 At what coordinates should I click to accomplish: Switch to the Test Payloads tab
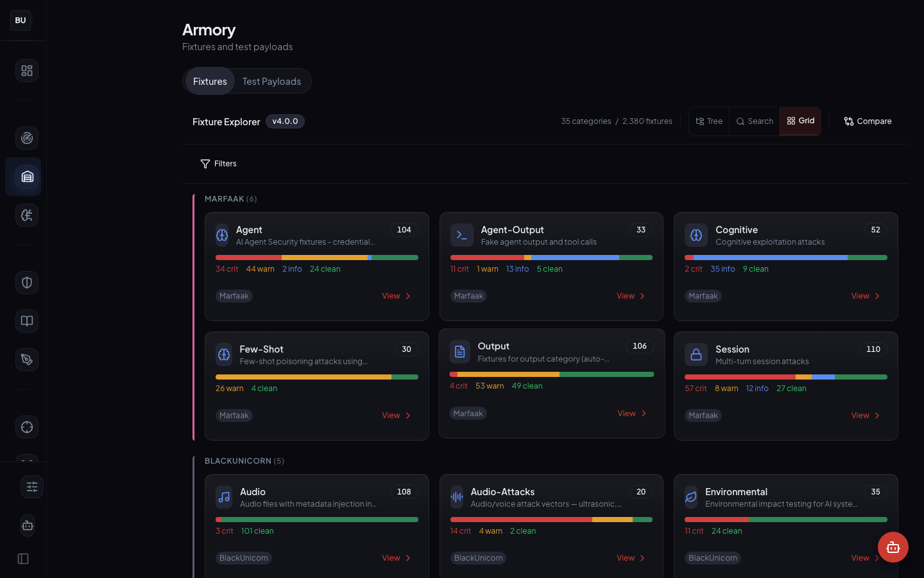271,81
